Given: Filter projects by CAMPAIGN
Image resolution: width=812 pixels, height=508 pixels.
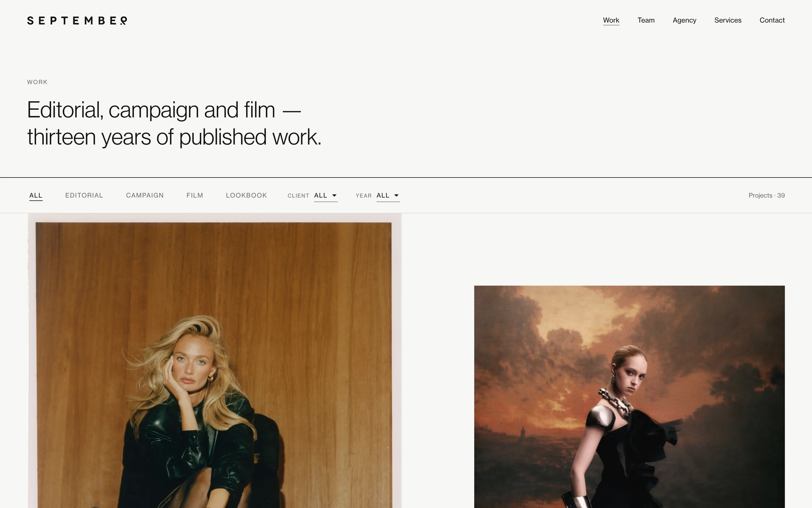Looking at the screenshot, I should [145, 195].
